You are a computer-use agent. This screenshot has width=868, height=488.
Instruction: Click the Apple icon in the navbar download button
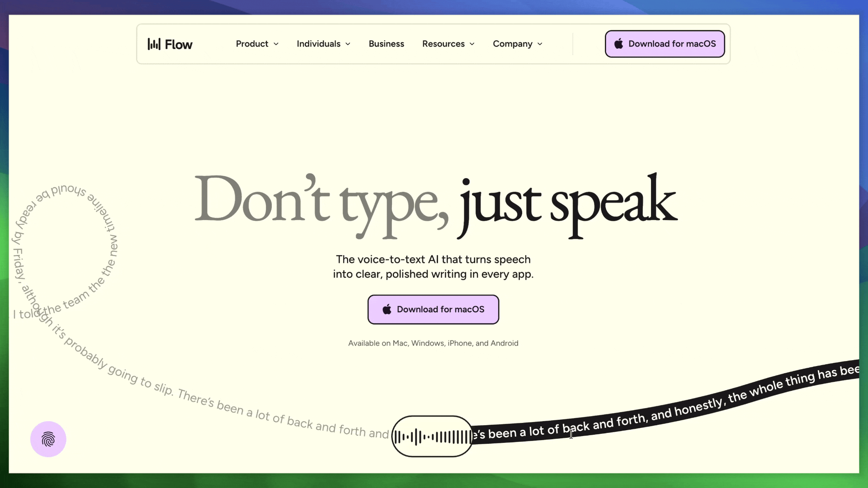point(618,43)
